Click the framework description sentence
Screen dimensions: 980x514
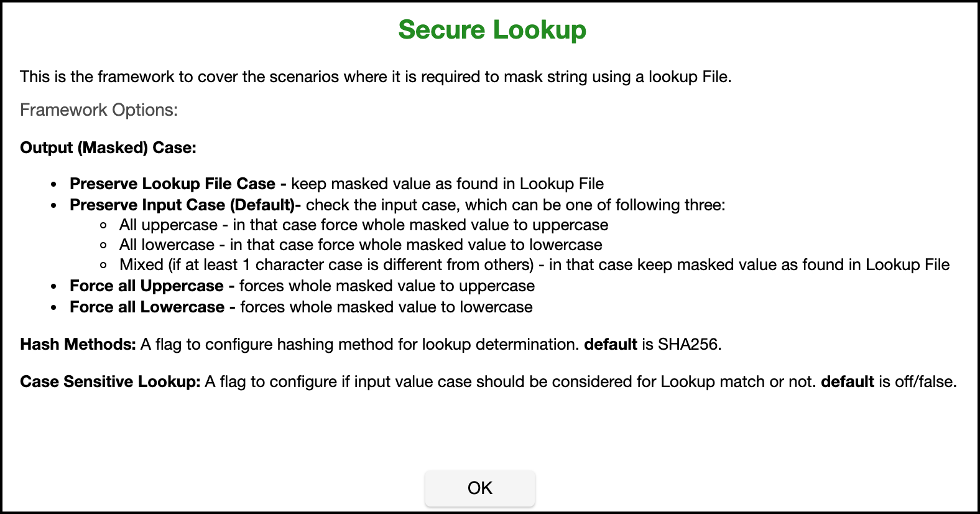tap(375, 77)
